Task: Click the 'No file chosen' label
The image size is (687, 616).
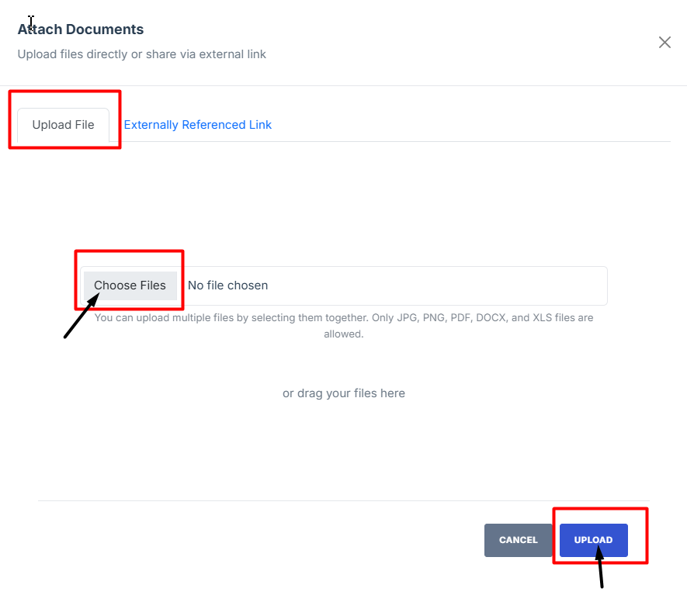Action: (227, 286)
